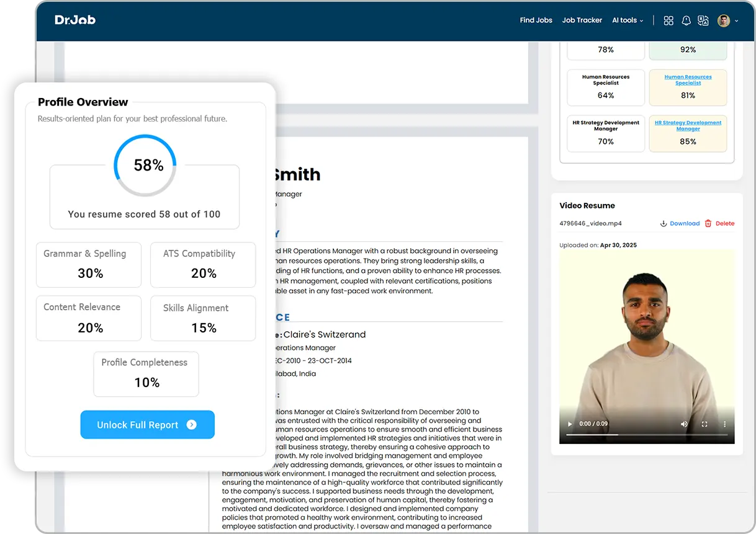Click the red trash icon

click(x=708, y=223)
